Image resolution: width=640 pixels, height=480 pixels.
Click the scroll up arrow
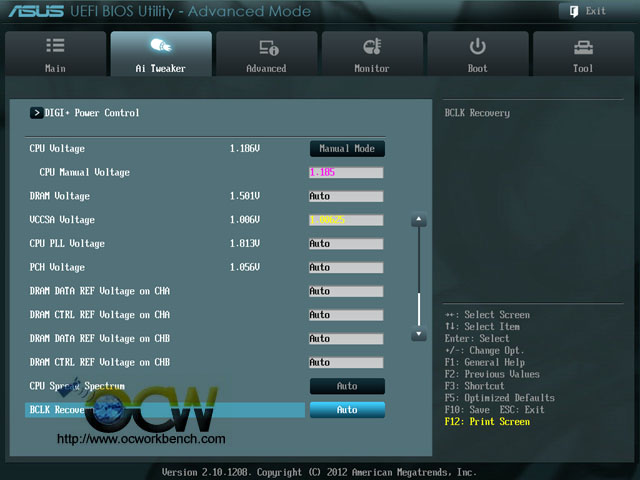tap(419, 220)
